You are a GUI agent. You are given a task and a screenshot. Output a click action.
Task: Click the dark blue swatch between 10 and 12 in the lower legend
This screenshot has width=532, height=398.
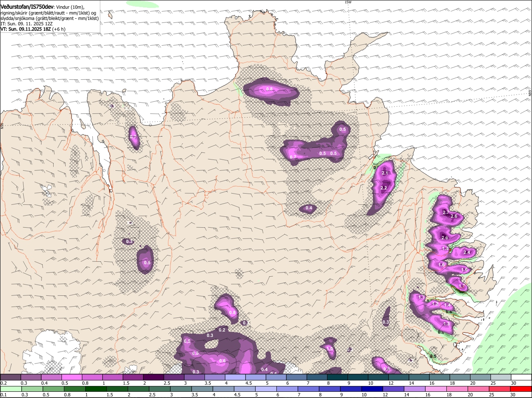pyautogui.click(x=372, y=389)
